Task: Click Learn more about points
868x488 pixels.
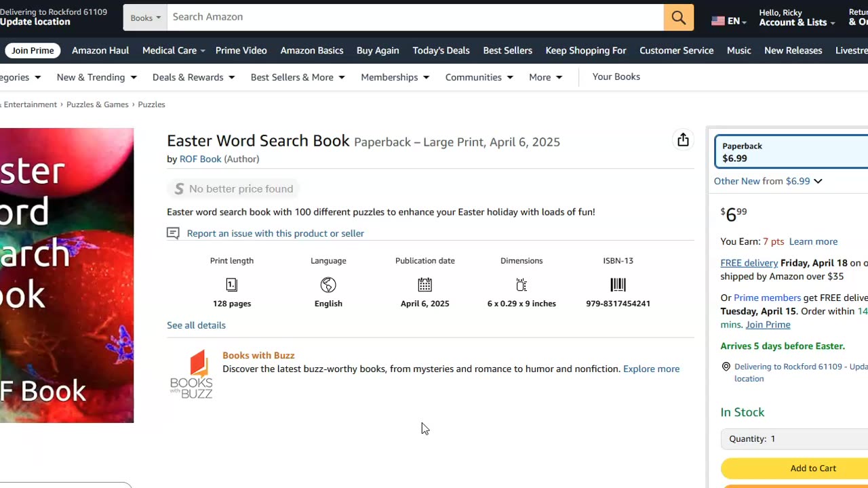Action: coord(813,241)
